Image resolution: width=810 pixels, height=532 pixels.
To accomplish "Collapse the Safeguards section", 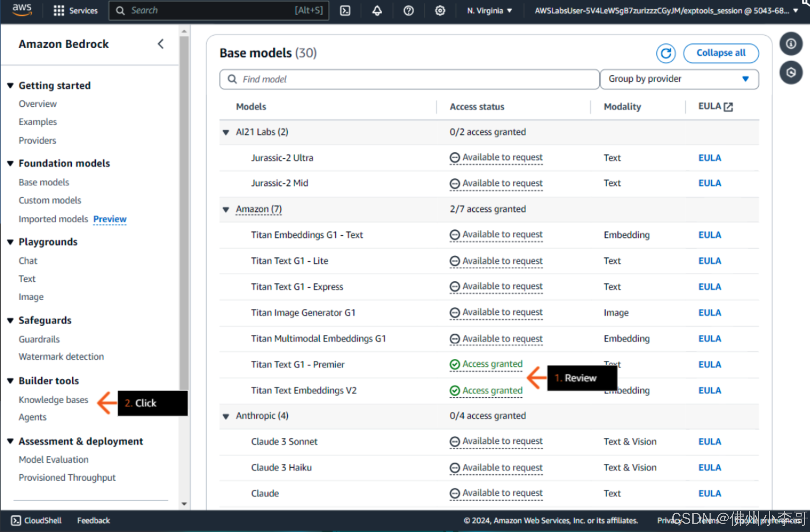I will (10, 320).
